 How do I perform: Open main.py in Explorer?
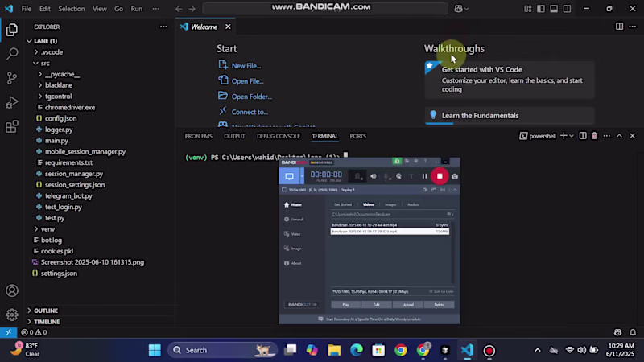click(x=56, y=141)
